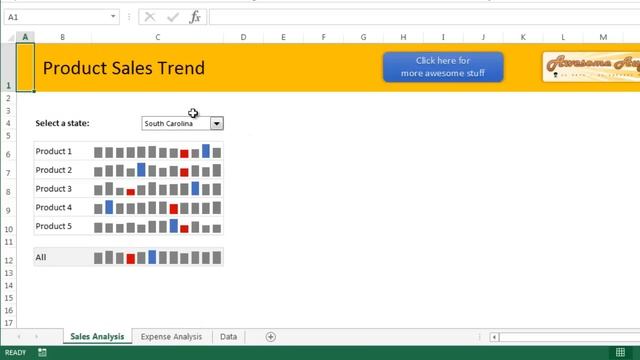This screenshot has height=360, width=640.
Task: Select column A header
Action: pyautogui.click(x=25, y=37)
